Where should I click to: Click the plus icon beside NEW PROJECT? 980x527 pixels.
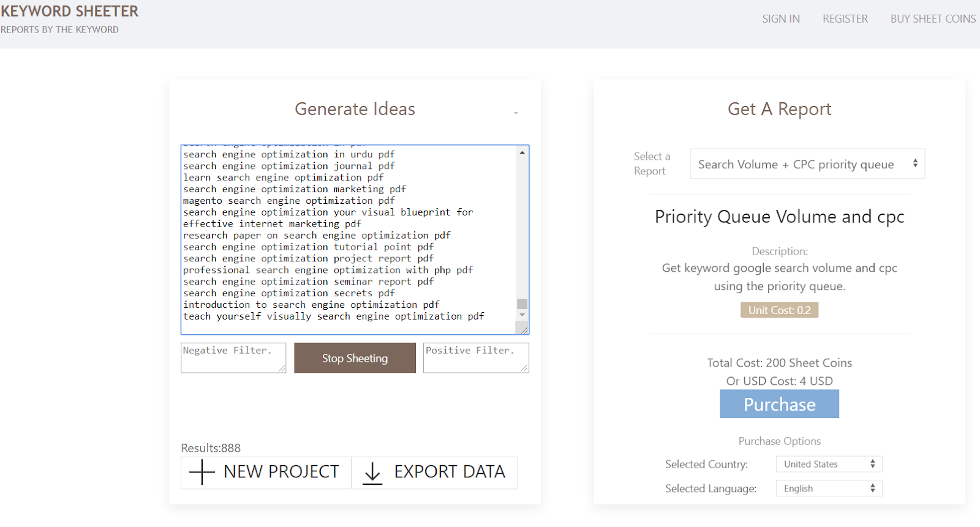tap(202, 472)
